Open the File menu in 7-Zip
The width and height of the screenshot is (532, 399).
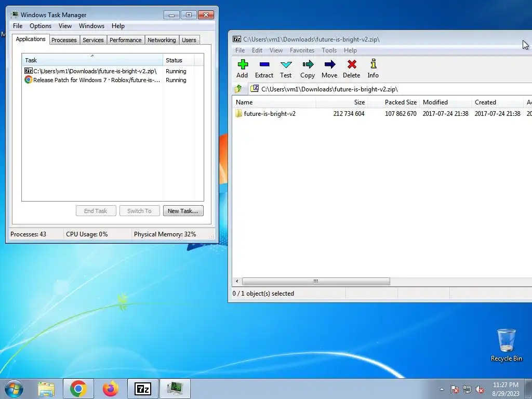point(240,50)
